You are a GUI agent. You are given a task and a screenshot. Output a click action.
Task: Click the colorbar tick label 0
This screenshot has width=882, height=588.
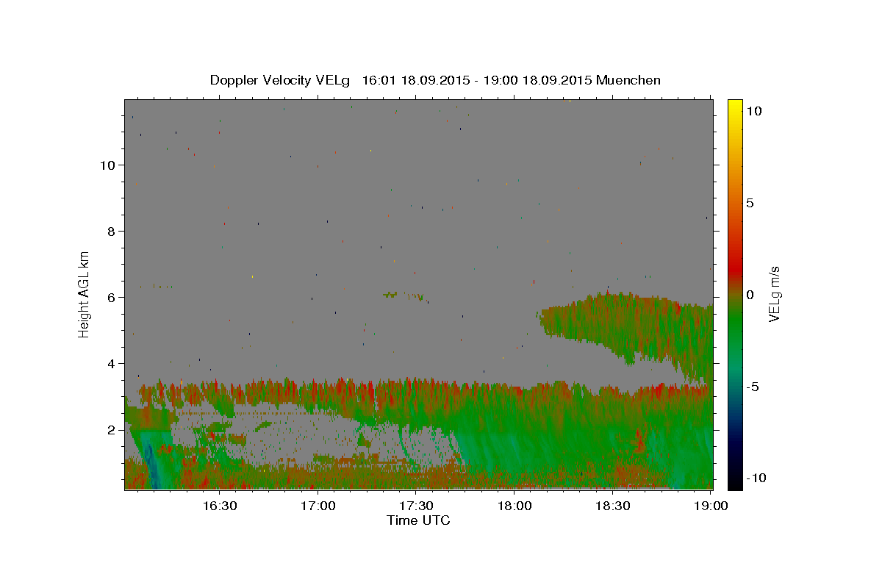[x=750, y=294]
